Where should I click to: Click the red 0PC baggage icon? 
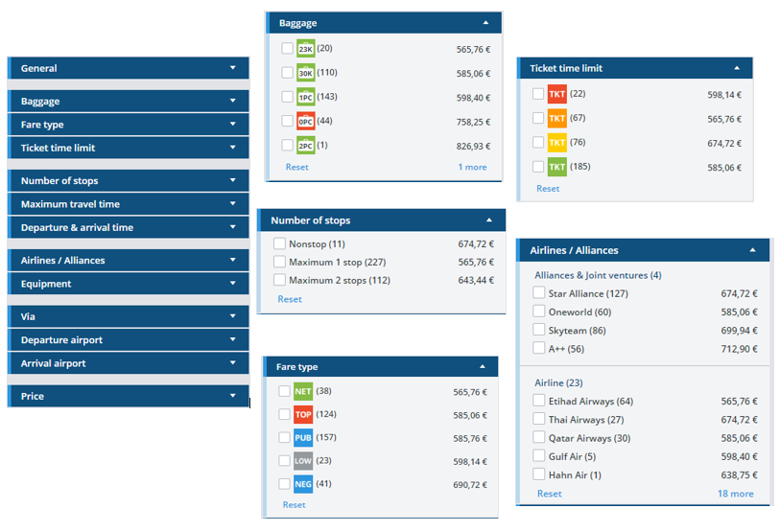click(x=305, y=122)
